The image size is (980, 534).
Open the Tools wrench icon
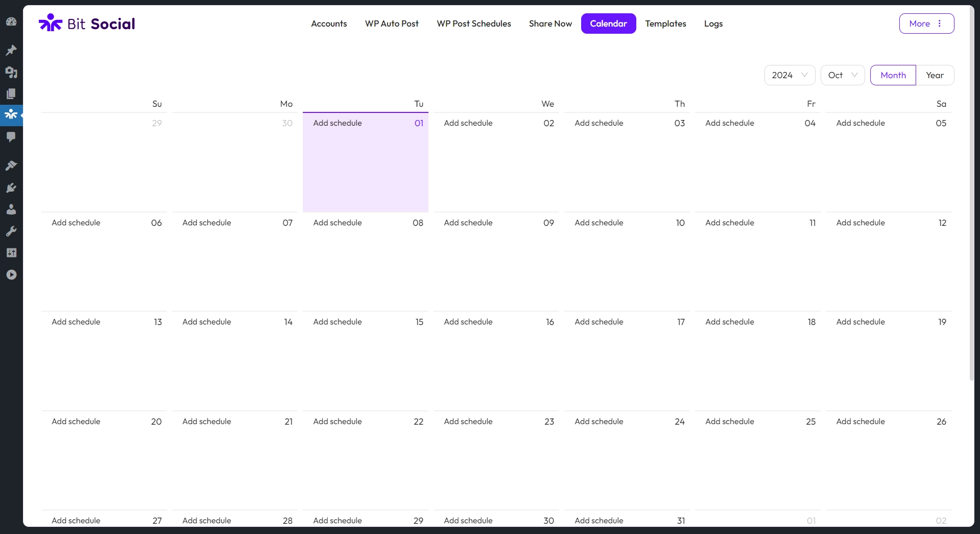point(11,231)
